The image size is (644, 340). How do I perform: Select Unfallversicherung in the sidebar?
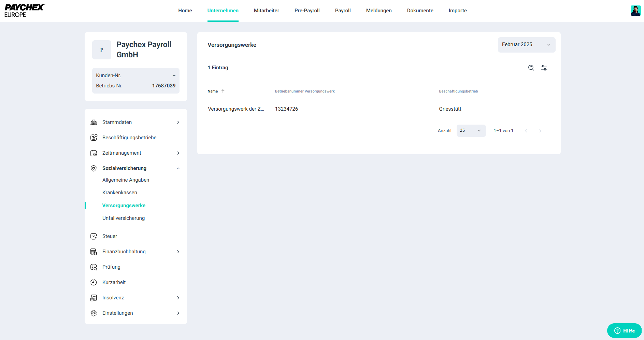click(x=124, y=218)
